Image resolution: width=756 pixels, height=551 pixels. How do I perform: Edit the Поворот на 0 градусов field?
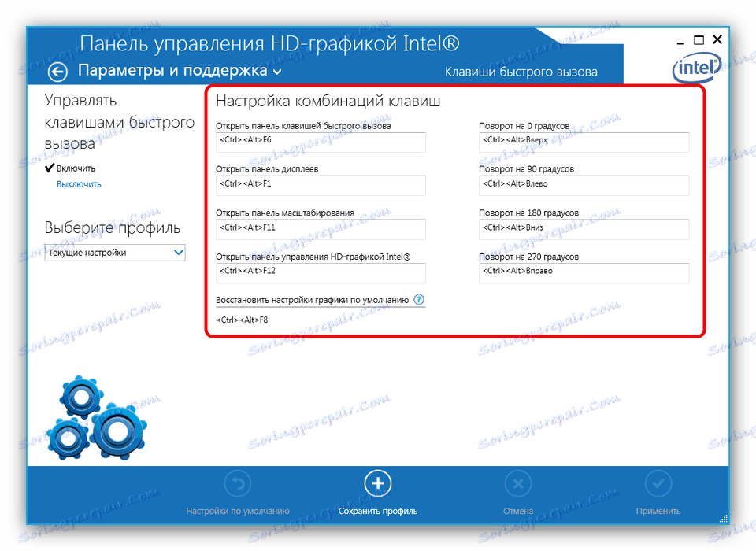[x=584, y=142]
